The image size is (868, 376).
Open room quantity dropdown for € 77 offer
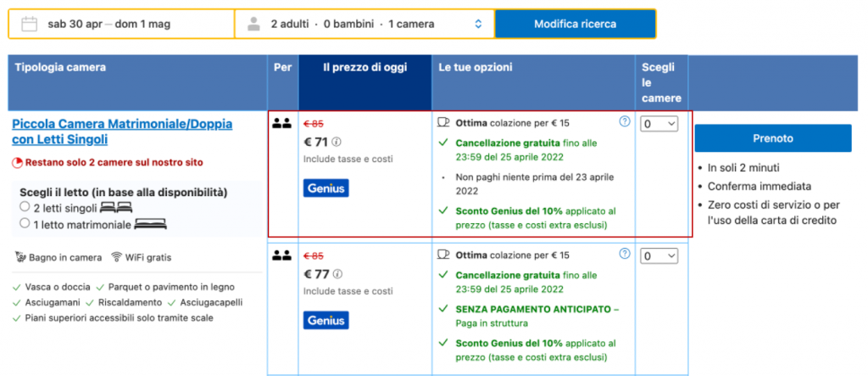[x=660, y=255]
